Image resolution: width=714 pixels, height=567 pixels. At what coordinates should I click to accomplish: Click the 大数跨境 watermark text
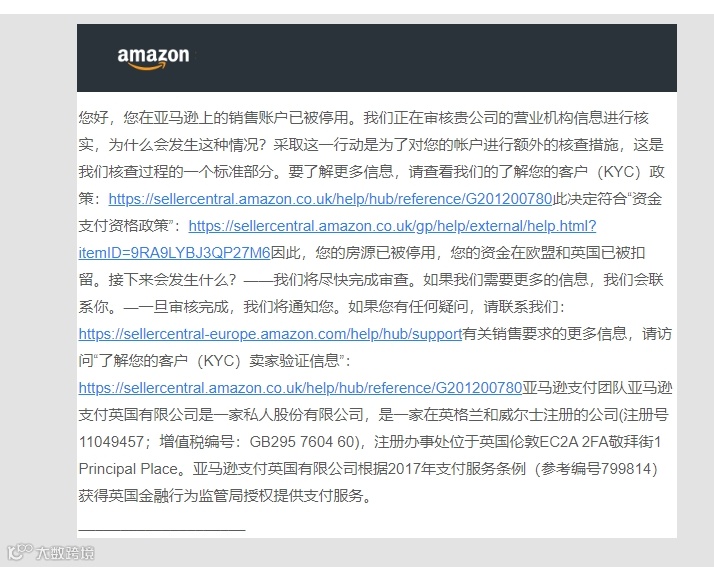pos(65,553)
